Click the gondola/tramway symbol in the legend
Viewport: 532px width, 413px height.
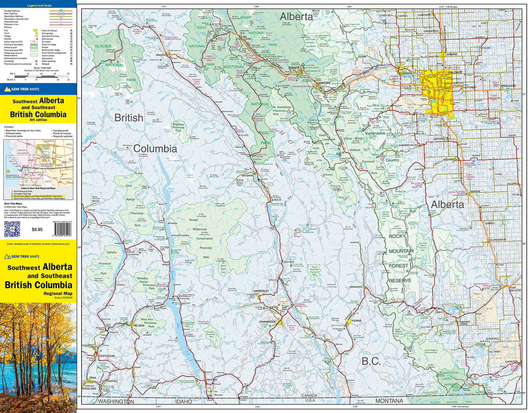point(71,36)
